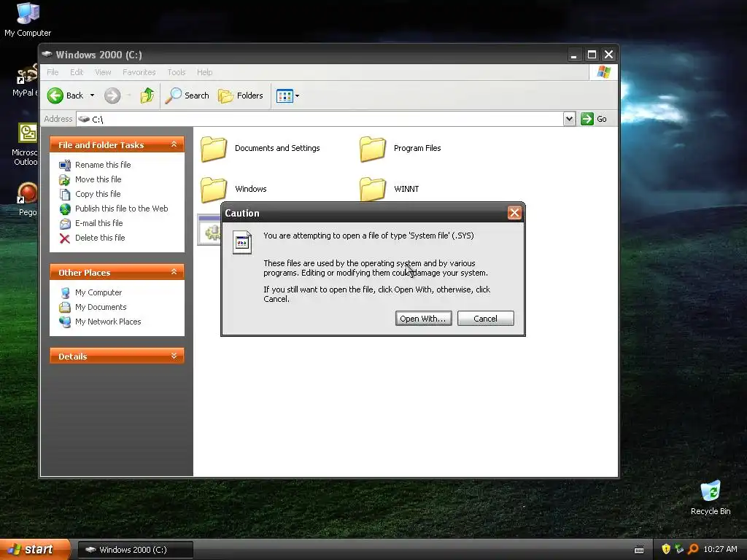Click the green Back arrow icon
The image size is (747, 560).
coord(55,96)
